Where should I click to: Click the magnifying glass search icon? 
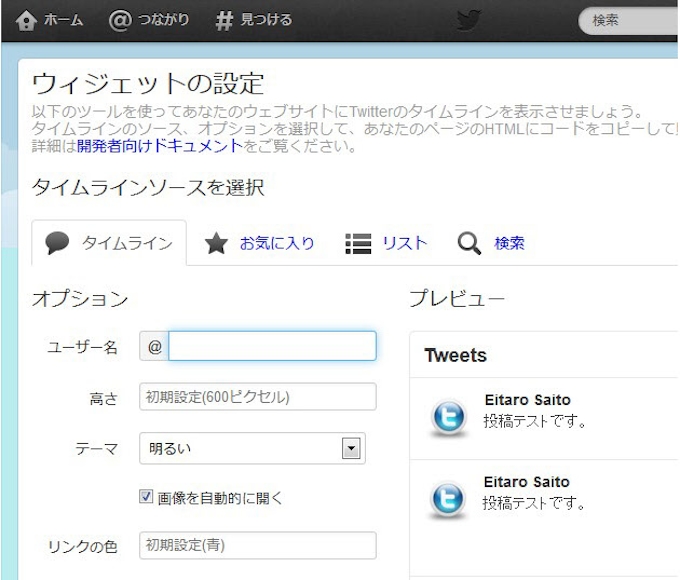(469, 243)
